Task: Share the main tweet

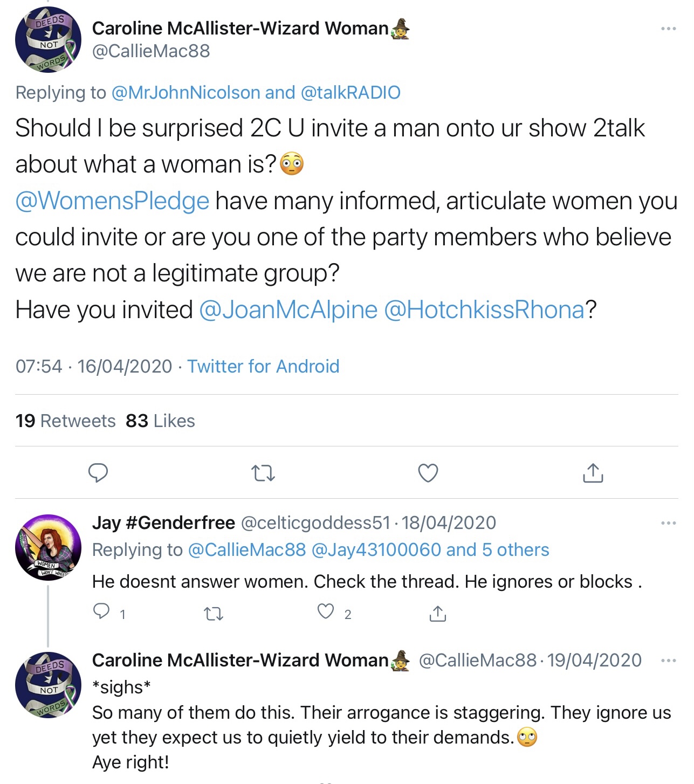Action: 593,473
